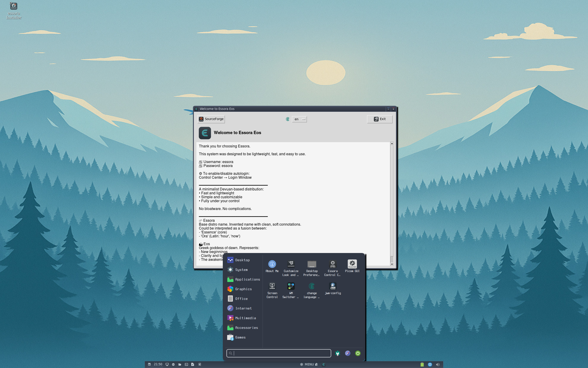Open Screen Control app
Image resolution: width=588 pixels, height=368 pixels.
tap(272, 290)
